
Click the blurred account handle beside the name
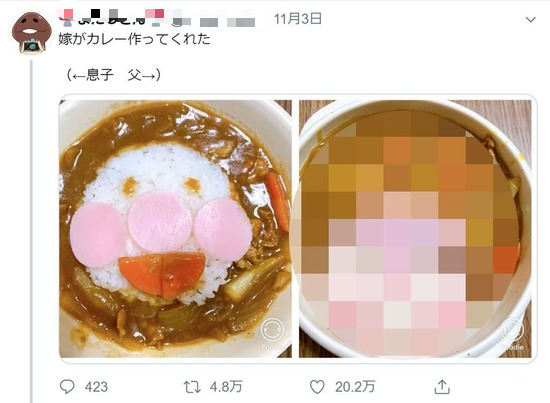[214, 21]
